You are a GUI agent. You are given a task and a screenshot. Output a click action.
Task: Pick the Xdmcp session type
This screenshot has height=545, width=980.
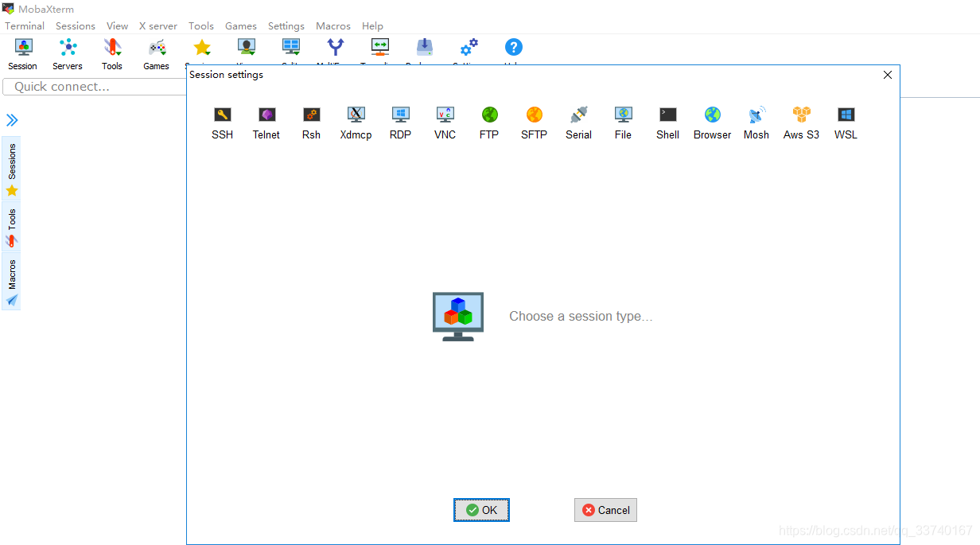point(356,123)
